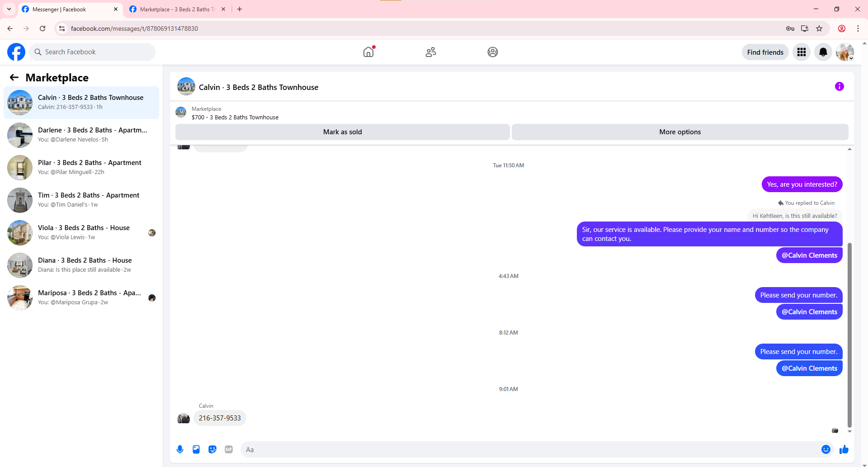Send a thumbs-up like
This screenshot has width=868, height=467.
[844, 449]
